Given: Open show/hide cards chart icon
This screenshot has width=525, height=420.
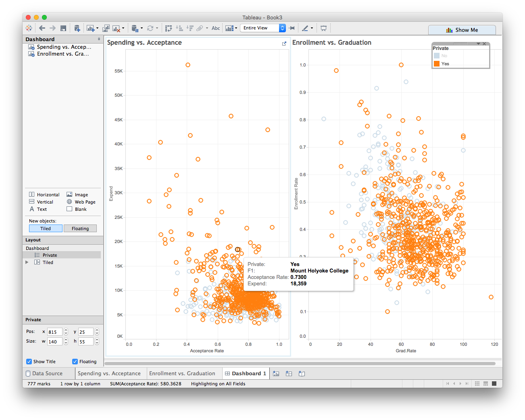Looking at the screenshot, I should (229, 28).
